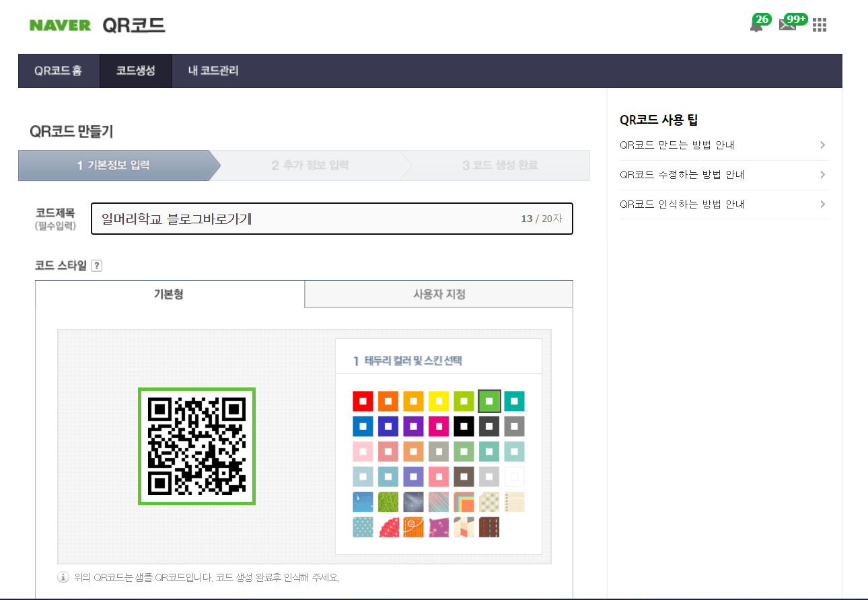Viewport: 868px width, 600px height.
Task: Click the 13 / 20자 character counter
Action: pyautogui.click(x=541, y=219)
